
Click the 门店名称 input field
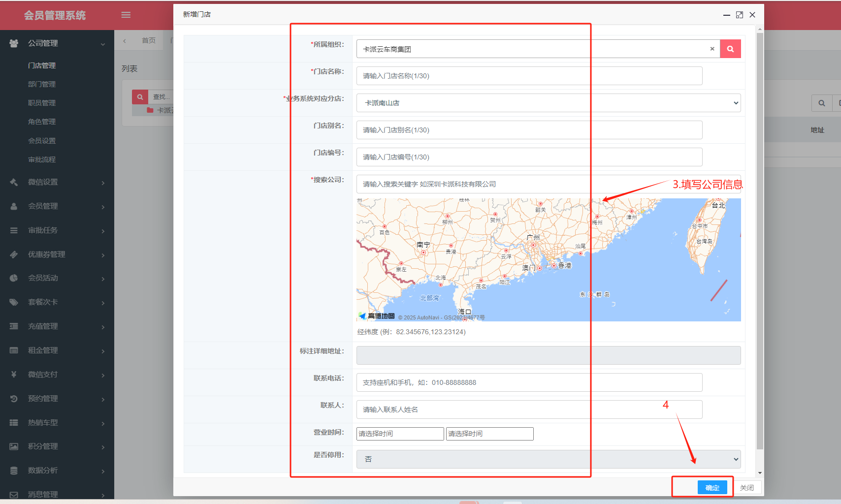529,76
